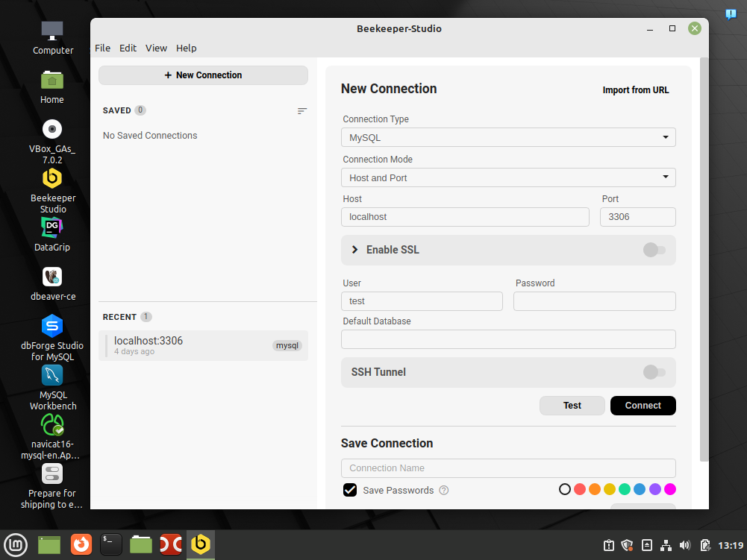Launch DataGrip from the desktop
Image resolution: width=747 pixels, height=560 pixels.
click(52, 234)
